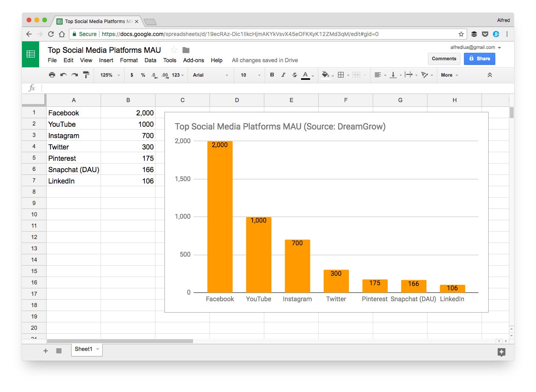Open the Sheets home green icon
The width and height of the screenshot is (536, 392).
(x=31, y=54)
